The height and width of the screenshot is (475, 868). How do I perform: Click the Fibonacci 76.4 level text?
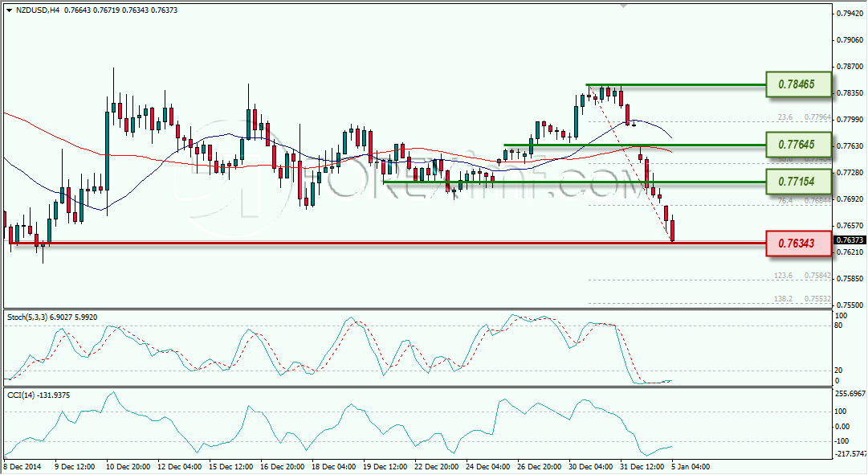(785, 201)
